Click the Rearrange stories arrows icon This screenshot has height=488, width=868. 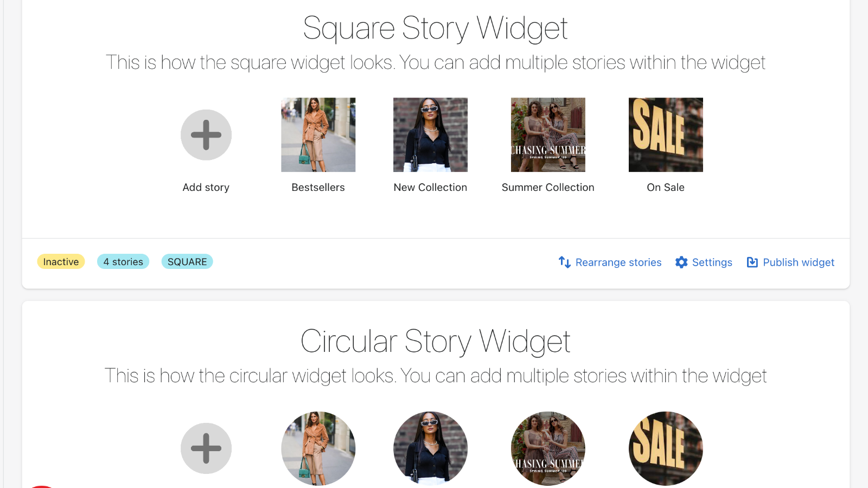click(x=564, y=262)
